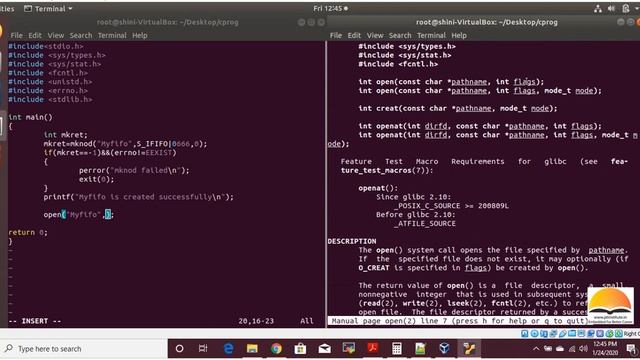Click the Windows volume tray icon
This screenshot has width=640, height=360.
584,349
